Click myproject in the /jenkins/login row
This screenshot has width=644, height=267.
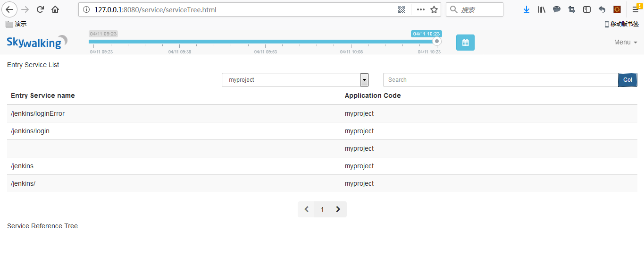point(359,131)
